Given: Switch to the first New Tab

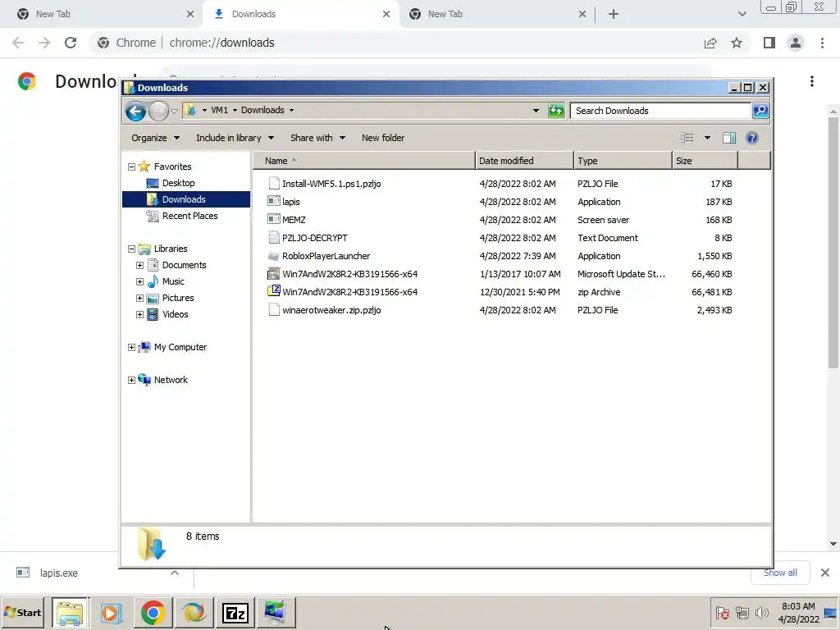Looking at the screenshot, I should pos(101,14).
